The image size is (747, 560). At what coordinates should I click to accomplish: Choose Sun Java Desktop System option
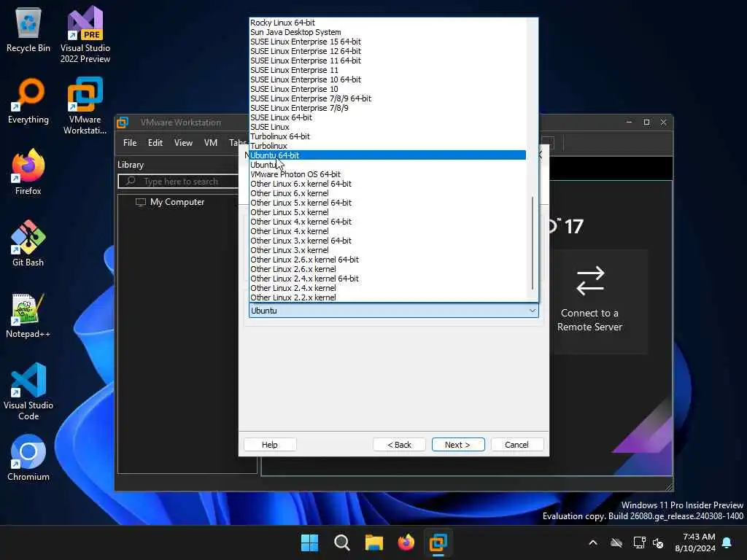point(387,32)
